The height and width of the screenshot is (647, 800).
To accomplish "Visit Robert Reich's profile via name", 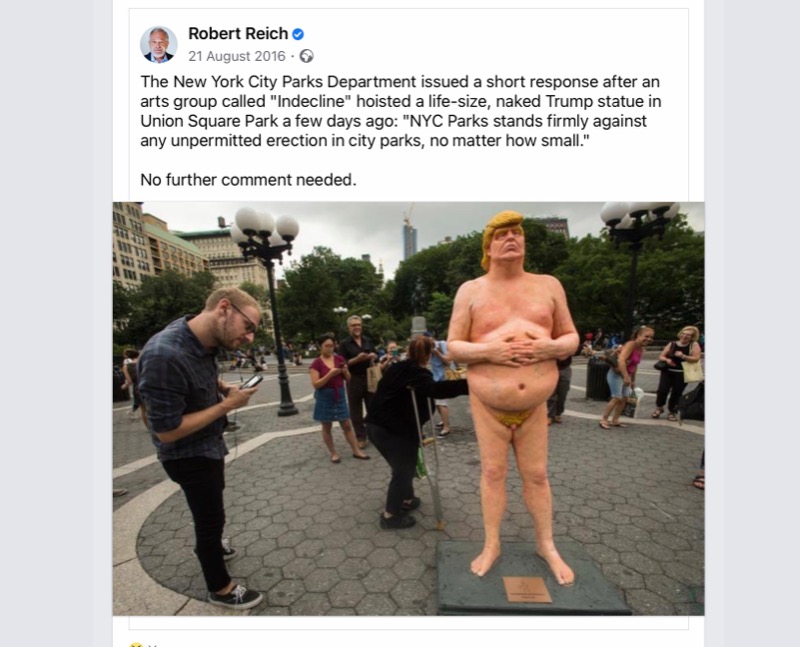I will (x=238, y=34).
